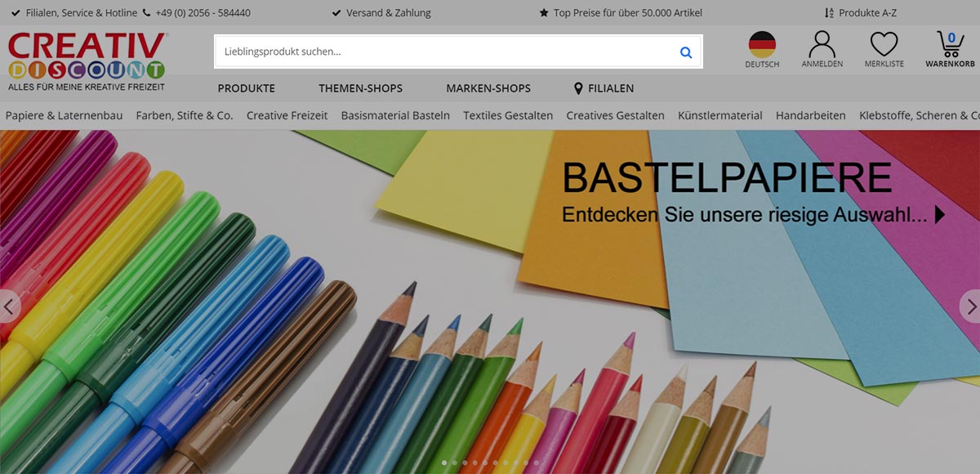Click the BASTELPAPIERE banner headline
Viewport: 980px width, 474px height.
pyautogui.click(x=727, y=177)
